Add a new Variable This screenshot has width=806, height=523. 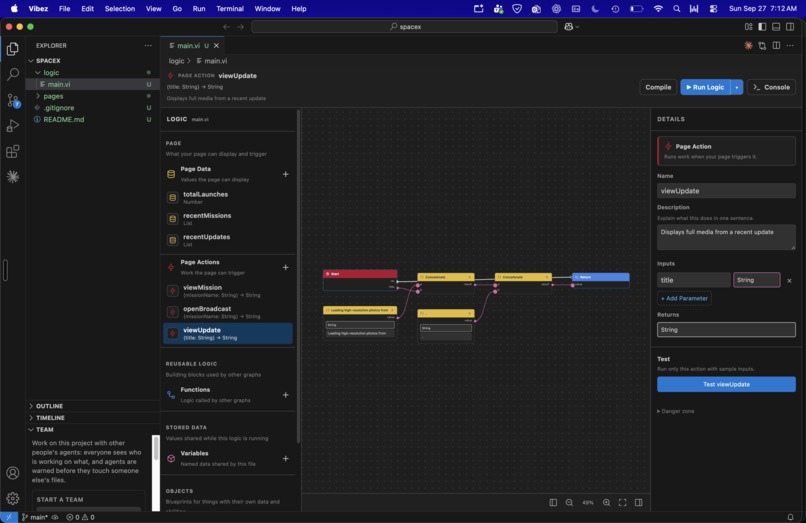[285, 459]
